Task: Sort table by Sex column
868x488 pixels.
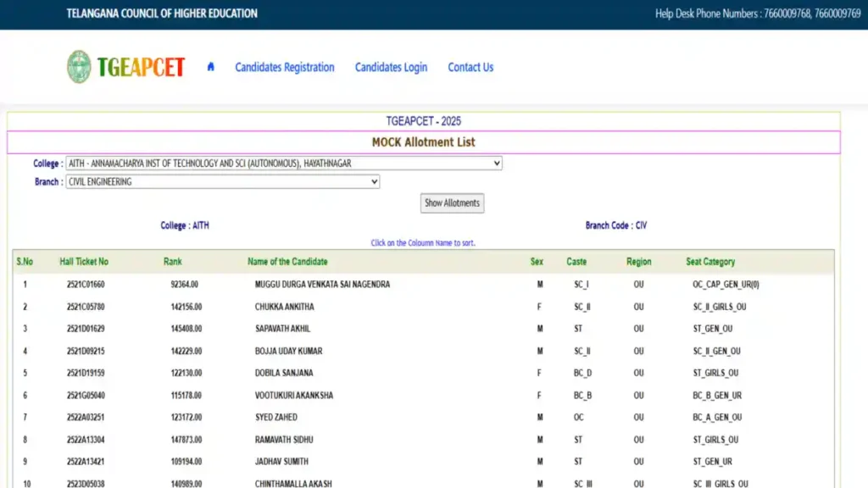Action: [537, 262]
